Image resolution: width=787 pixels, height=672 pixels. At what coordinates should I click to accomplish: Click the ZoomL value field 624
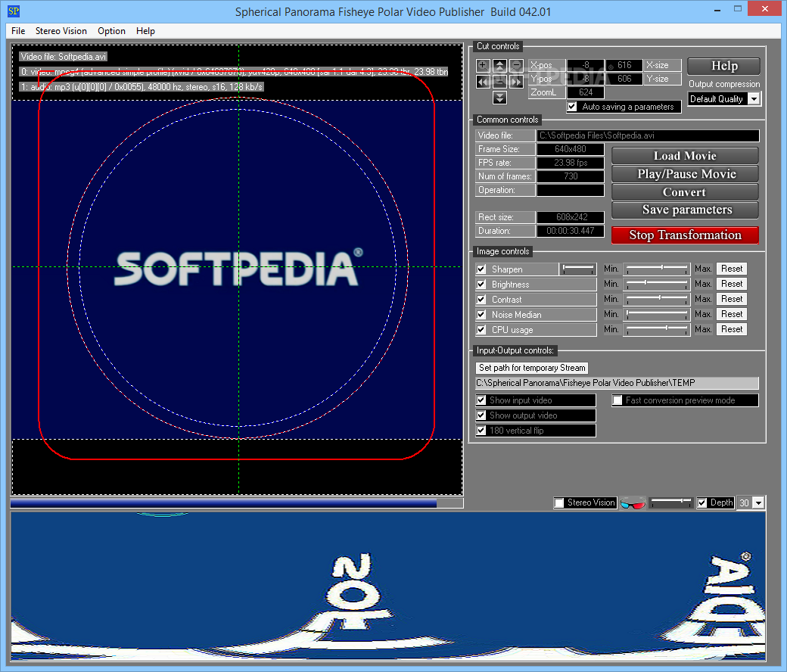click(x=585, y=92)
